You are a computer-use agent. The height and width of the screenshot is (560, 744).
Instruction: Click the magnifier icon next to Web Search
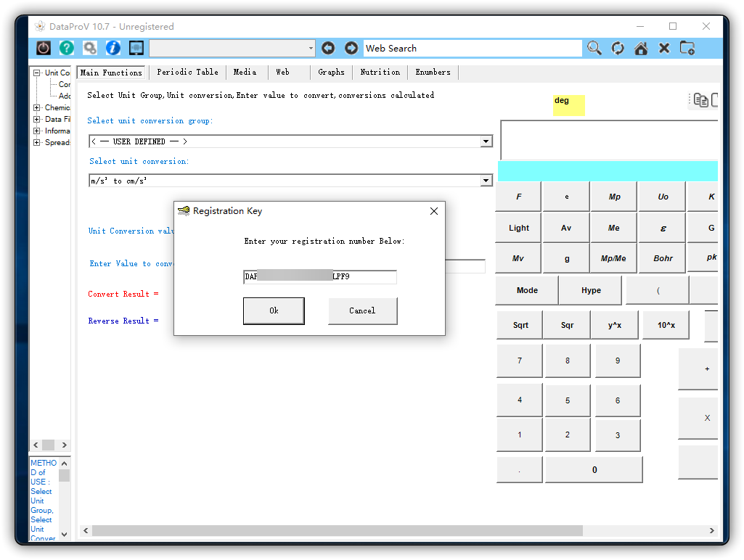tap(594, 48)
